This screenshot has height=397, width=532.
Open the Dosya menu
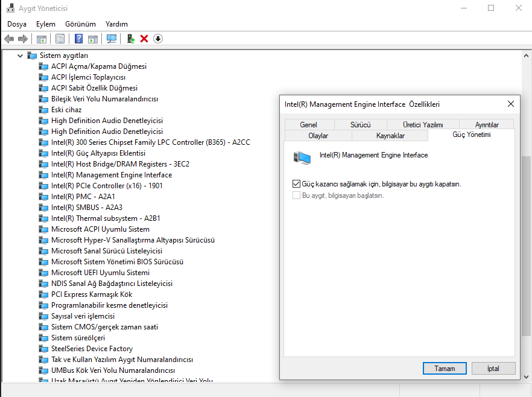(17, 24)
